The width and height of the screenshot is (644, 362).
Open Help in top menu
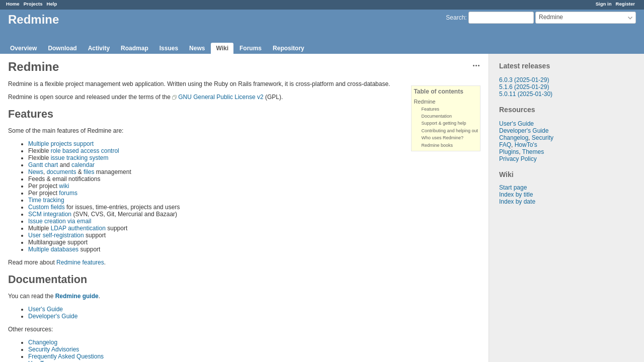pos(52,4)
